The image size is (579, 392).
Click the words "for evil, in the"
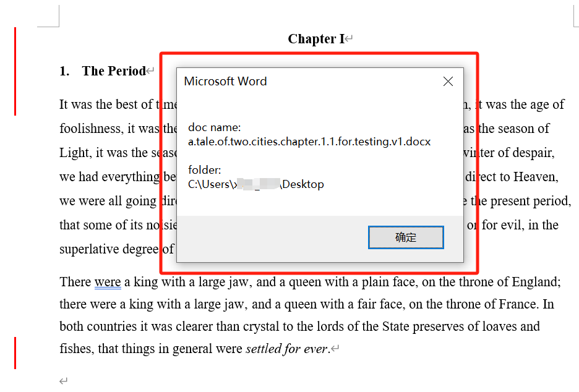[x=520, y=225]
